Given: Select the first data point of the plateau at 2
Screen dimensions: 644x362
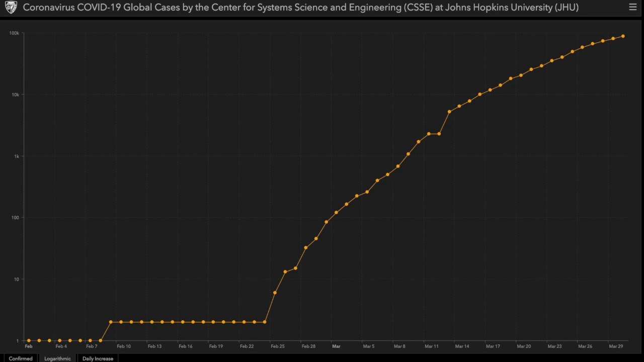Looking at the screenshot, I should click(111, 322).
